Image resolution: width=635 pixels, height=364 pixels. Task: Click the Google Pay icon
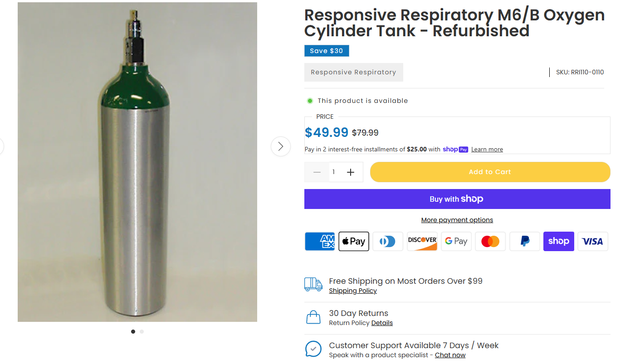tap(456, 241)
